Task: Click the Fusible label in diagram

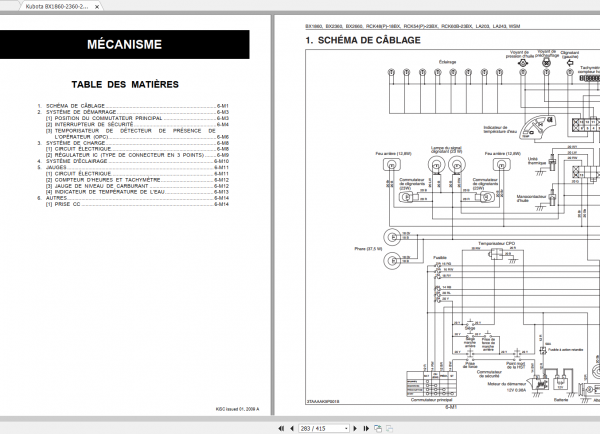Action: (440, 258)
